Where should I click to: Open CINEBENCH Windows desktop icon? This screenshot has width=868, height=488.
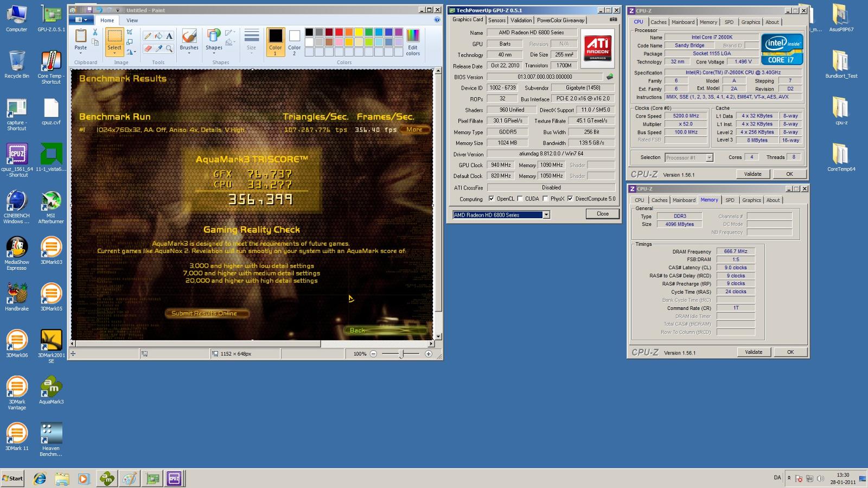(x=17, y=207)
